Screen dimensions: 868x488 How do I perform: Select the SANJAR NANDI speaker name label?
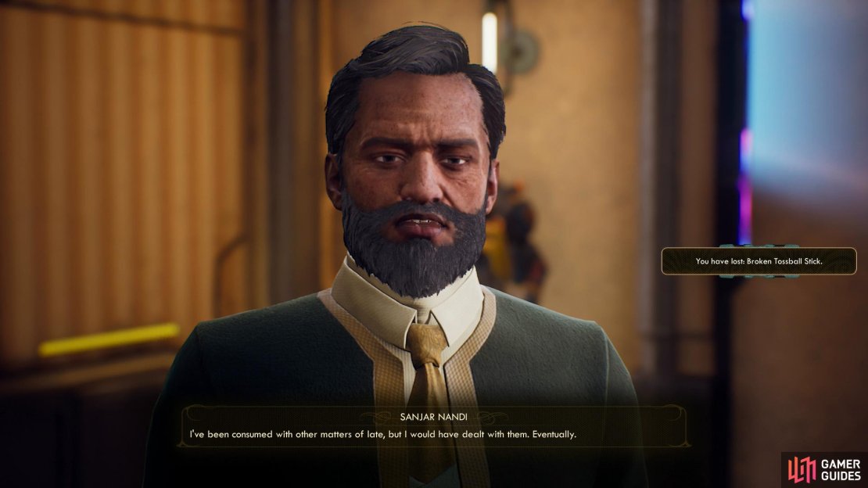433,417
